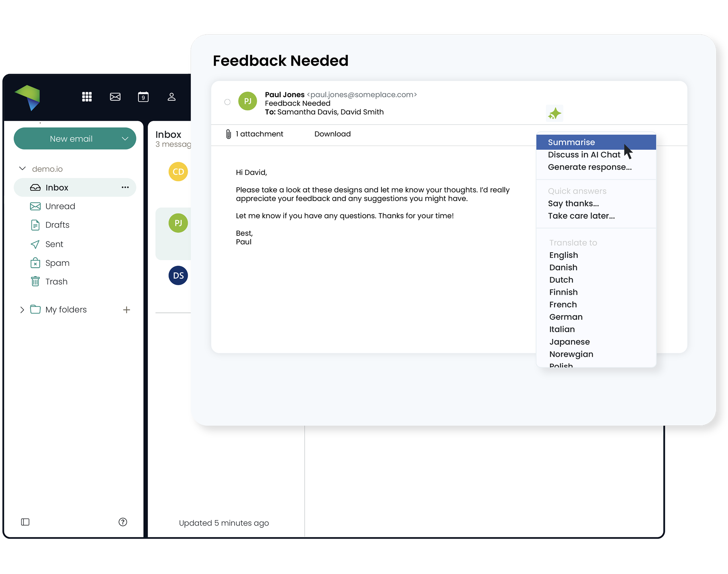Open the calendar icon in top bar
Image resolution: width=728 pixels, height=574 pixels.
(x=143, y=97)
